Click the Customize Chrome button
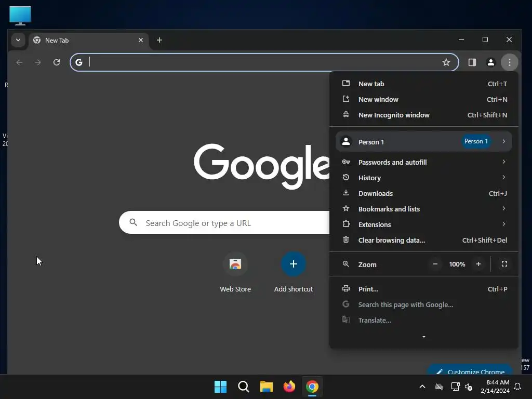The width and height of the screenshot is (532, 399). coord(470,369)
